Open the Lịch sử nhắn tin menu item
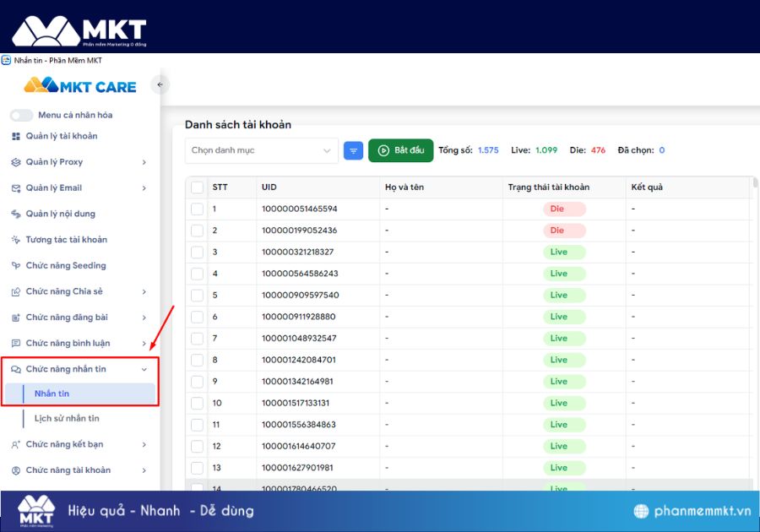Viewport: 760px width, 532px height. [67, 419]
